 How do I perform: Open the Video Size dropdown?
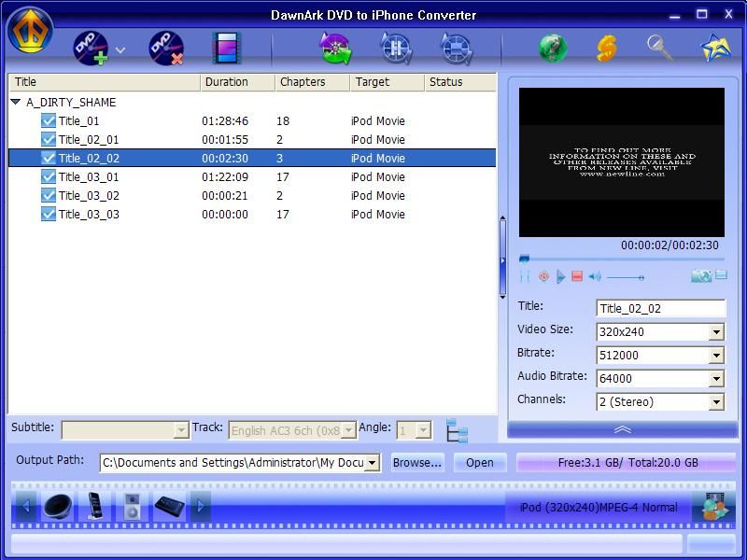click(x=716, y=332)
